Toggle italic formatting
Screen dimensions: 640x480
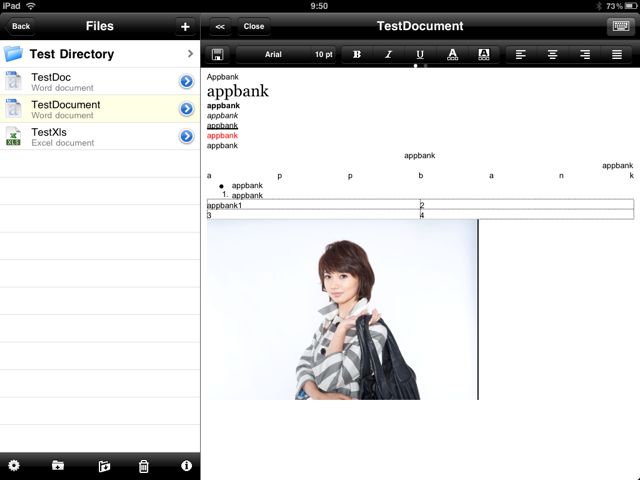(x=388, y=54)
